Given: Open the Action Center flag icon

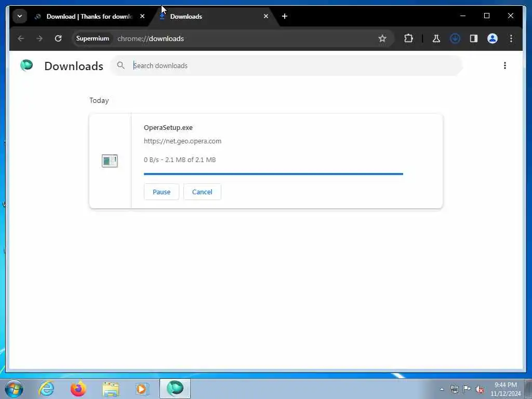Looking at the screenshot, I should coord(467,389).
